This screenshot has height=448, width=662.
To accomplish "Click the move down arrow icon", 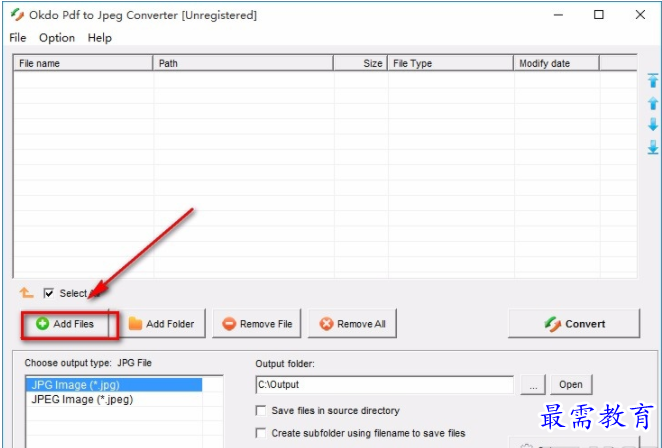I will point(653,125).
